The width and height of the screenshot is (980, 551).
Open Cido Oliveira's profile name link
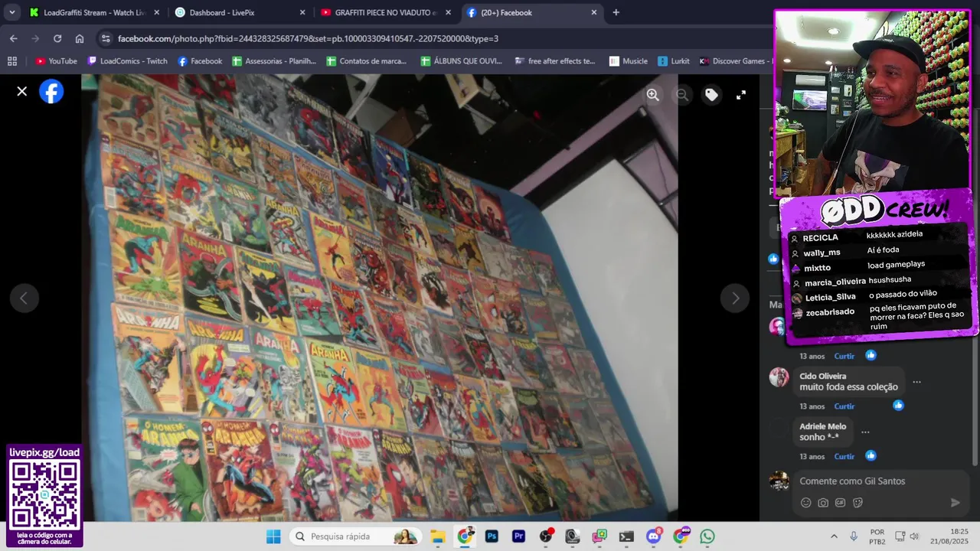click(822, 377)
